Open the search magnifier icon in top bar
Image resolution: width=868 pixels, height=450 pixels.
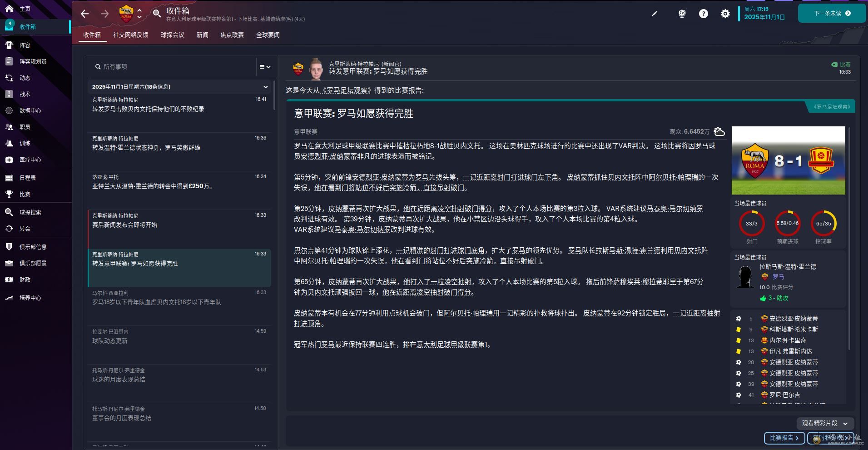(x=157, y=14)
